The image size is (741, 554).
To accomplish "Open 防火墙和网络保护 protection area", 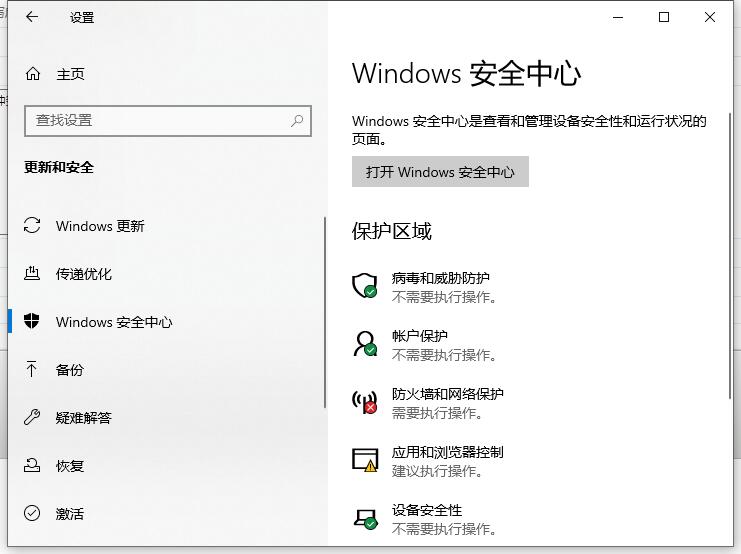I will [448, 394].
